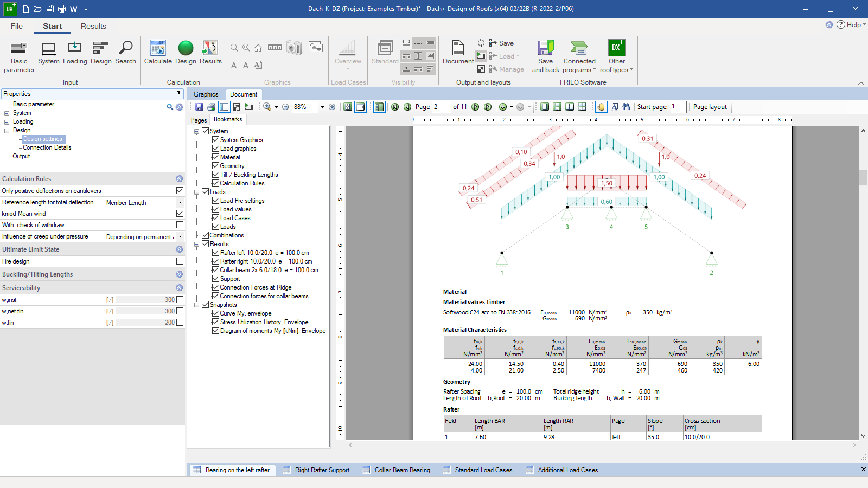The width and height of the screenshot is (868, 488).
Task: Click zoom in plus icon next to 88%
Action: point(332,107)
